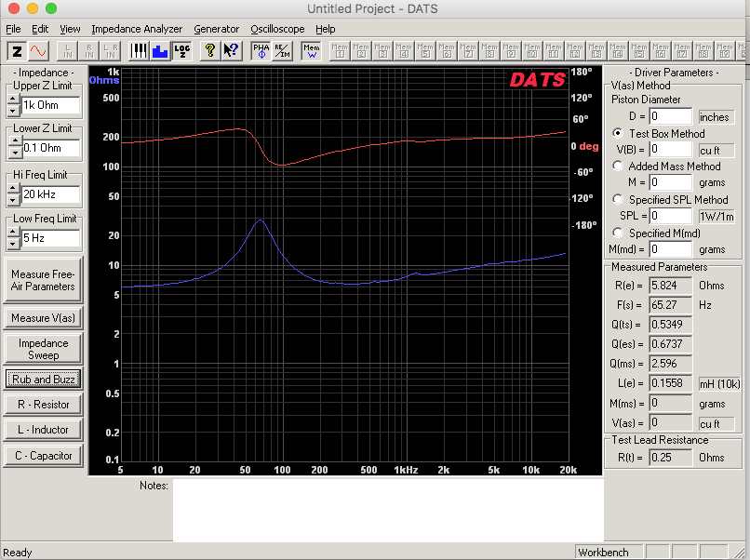The image size is (750, 560).
Task: Select the Mem 6 memory slot
Action: [x=447, y=50]
